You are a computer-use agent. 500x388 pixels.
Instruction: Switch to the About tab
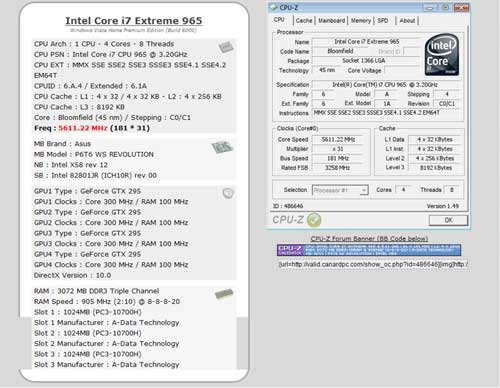point(407,21)
